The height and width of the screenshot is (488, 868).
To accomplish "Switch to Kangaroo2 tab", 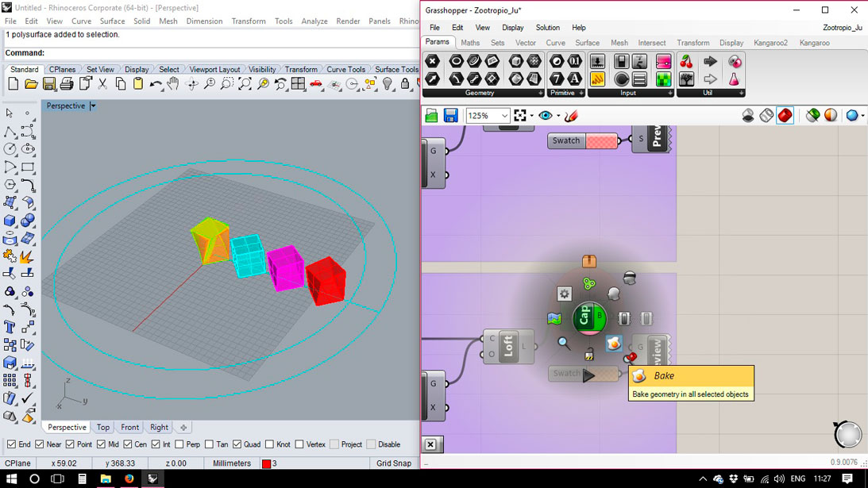I will (770, 43).
